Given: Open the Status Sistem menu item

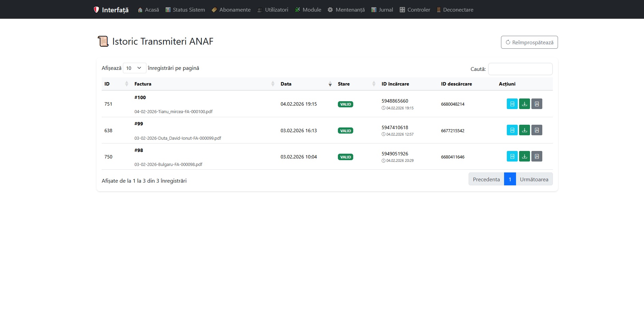Looking at the screenshot, I should [x=185, y=10].
